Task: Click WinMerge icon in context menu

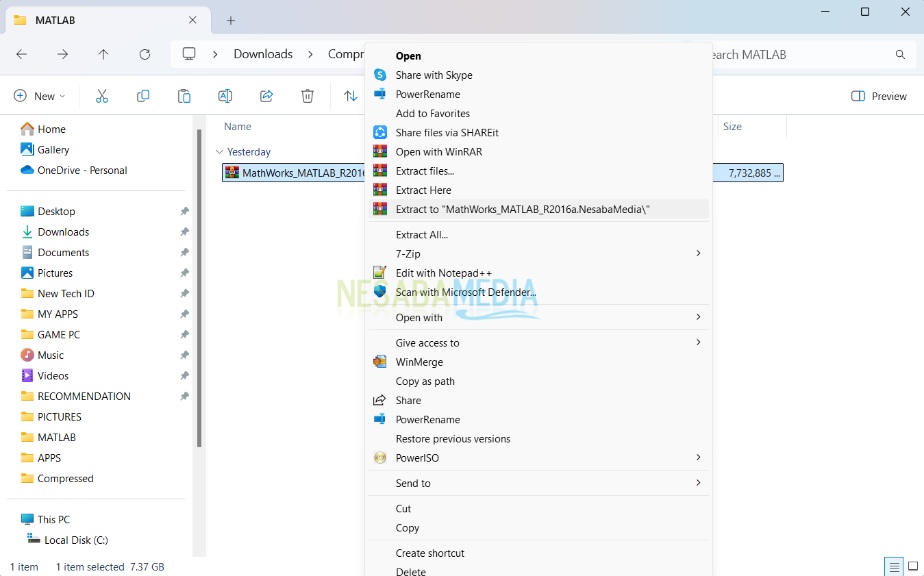Action: click(x=380, y=362)
